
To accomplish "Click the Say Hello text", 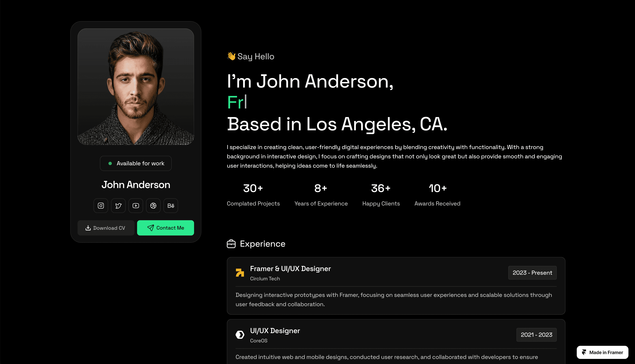I will (255, 56).
